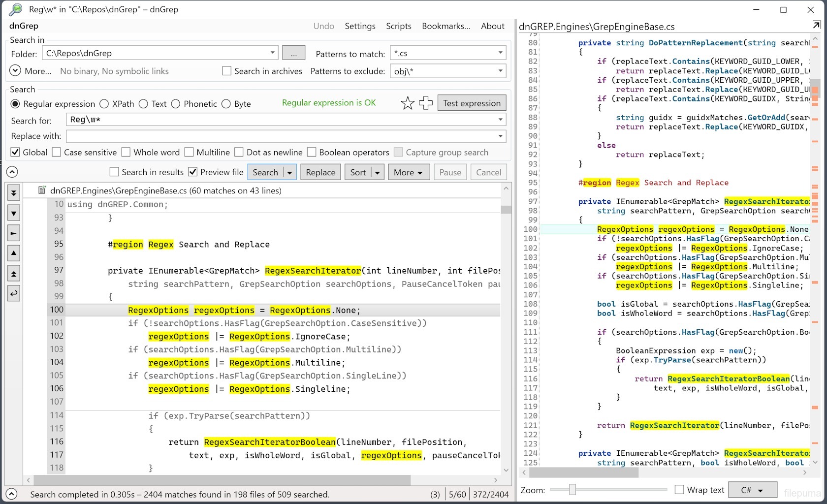The image size is (827, 504).
Task: Click the Replace with input field
Action: tap(282, 136)
